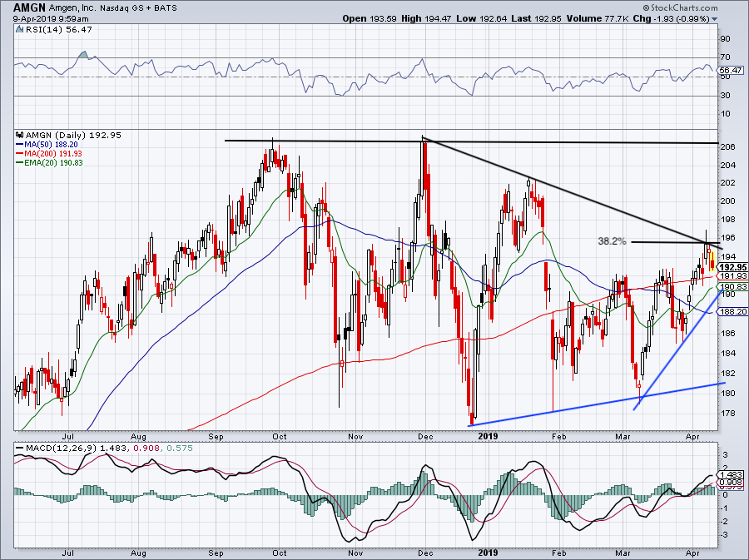This screenshot has width=749, height=560.
Task: Click the date stamp '9-Apr-2019 9:59am'
Action: [x=51, y=18]
